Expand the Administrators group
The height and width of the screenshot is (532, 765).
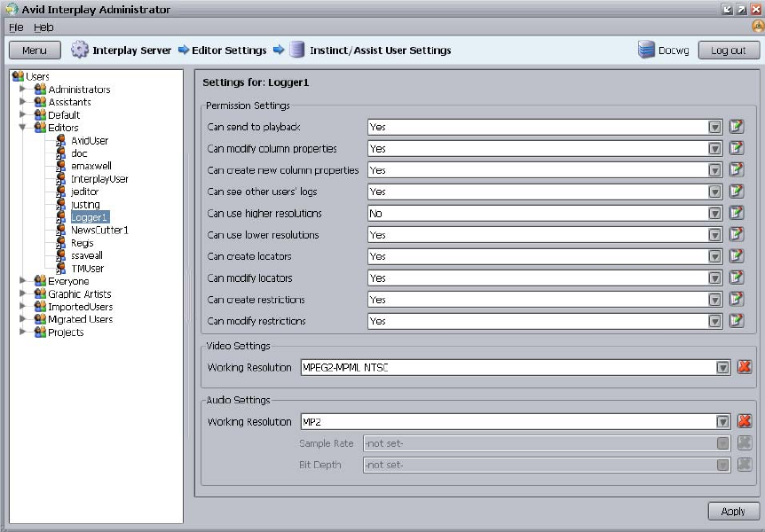coord(22,89)
